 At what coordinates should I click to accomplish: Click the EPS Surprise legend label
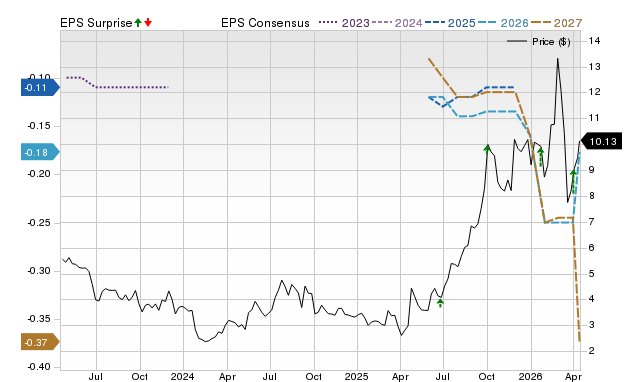96,23
